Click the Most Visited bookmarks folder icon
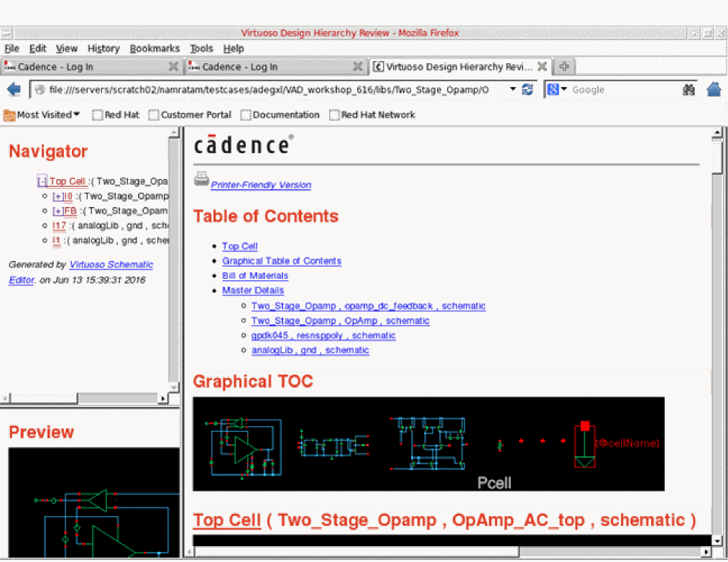Image resolution: width=728 pixels, height=562 pixels. point(10,115)
